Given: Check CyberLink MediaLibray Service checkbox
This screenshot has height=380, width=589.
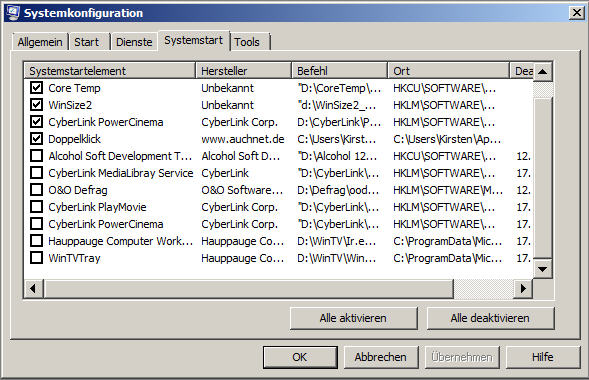Looking at the screenshot, I should [x=36, y=173].
